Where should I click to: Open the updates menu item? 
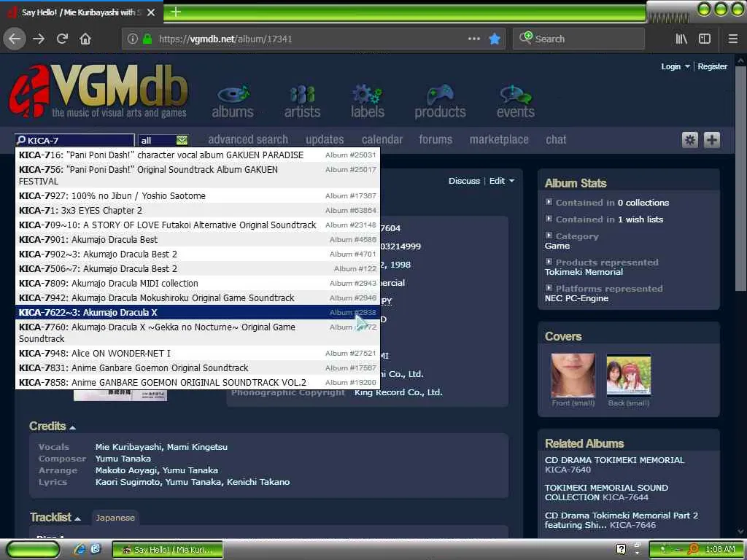(325, 139)
